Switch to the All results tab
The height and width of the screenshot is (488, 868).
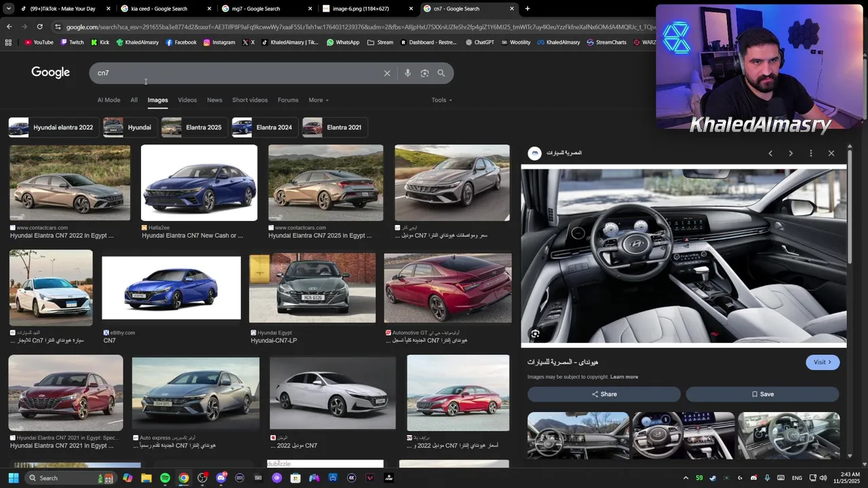134,100
